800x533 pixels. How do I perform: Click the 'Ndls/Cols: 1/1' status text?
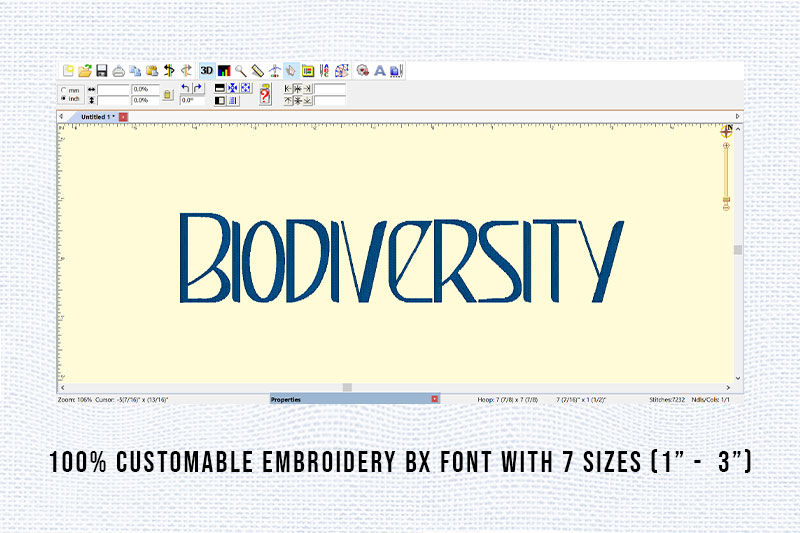711,400
